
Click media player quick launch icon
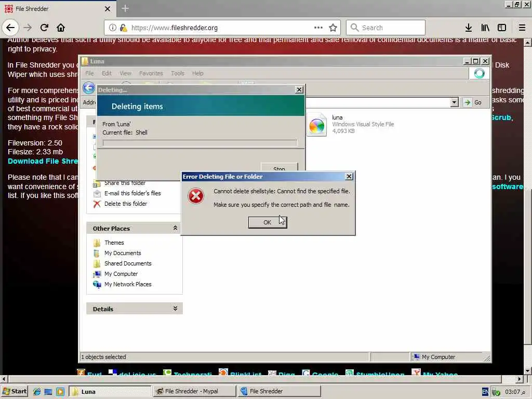60,392
